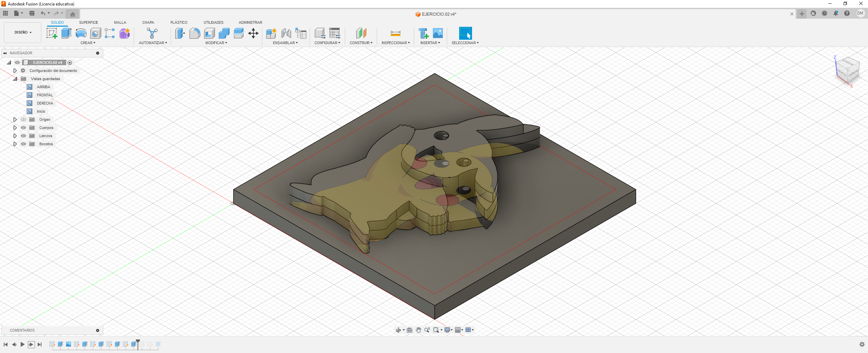Select the Create Form purple tool
868x353 pixels.
coord(125,33)
